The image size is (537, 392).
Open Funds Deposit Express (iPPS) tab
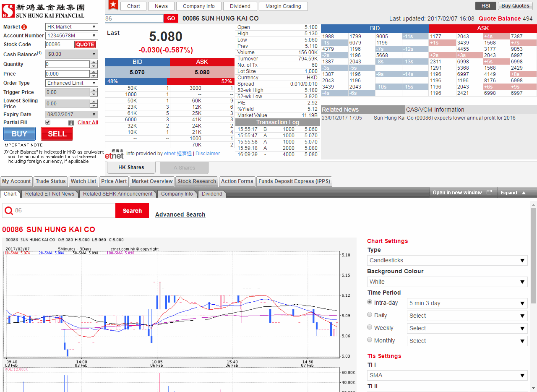[294, 181]
